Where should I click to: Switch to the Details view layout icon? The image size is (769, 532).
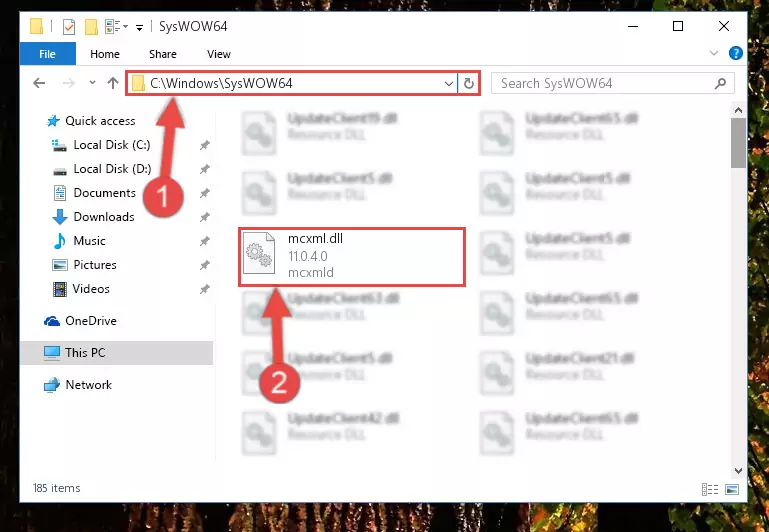pos(709,489)
